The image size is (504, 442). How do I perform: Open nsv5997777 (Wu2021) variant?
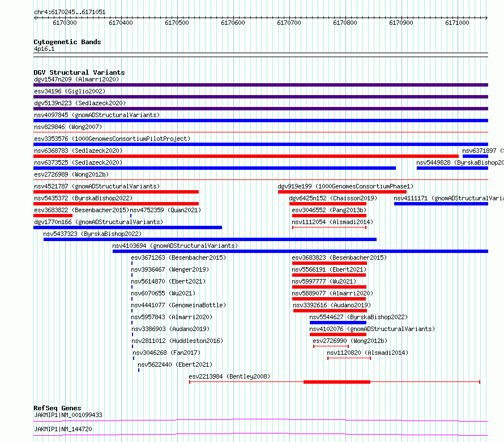[324, 281]
